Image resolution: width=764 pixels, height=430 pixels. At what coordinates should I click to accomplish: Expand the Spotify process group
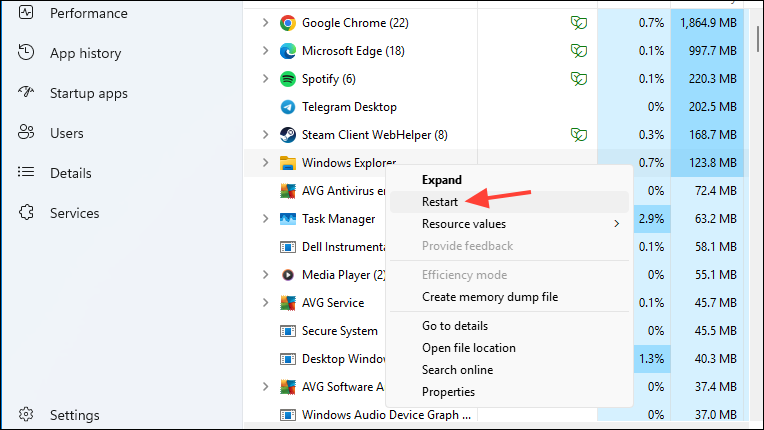point(265,79)
